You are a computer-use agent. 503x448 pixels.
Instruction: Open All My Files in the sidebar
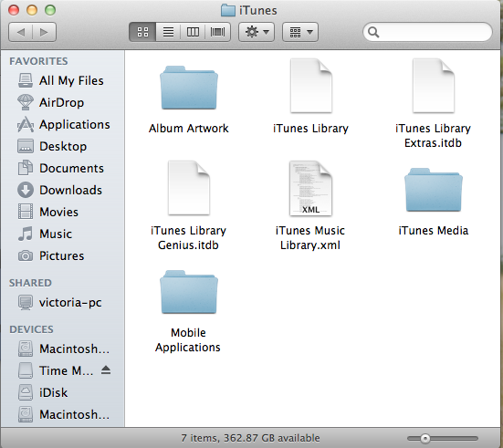click(63, 80)
